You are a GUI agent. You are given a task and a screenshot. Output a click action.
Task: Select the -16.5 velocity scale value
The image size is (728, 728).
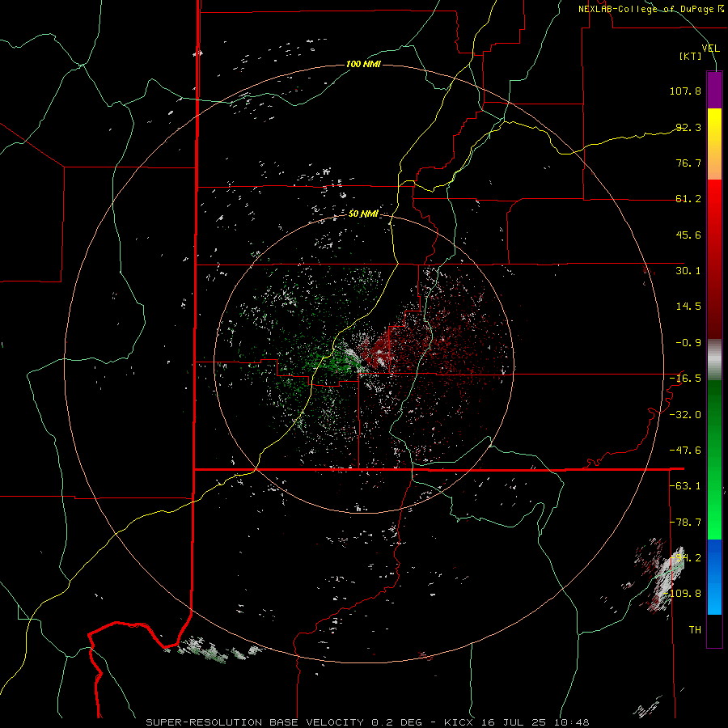685,379
